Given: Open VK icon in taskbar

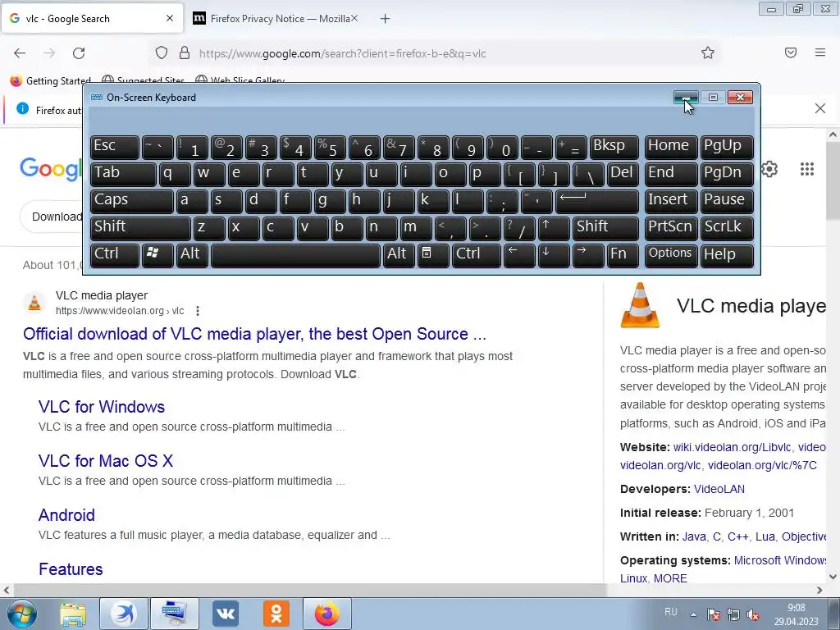Looking at the screenshot, I should pyautogui.click(x=226, y=614).
